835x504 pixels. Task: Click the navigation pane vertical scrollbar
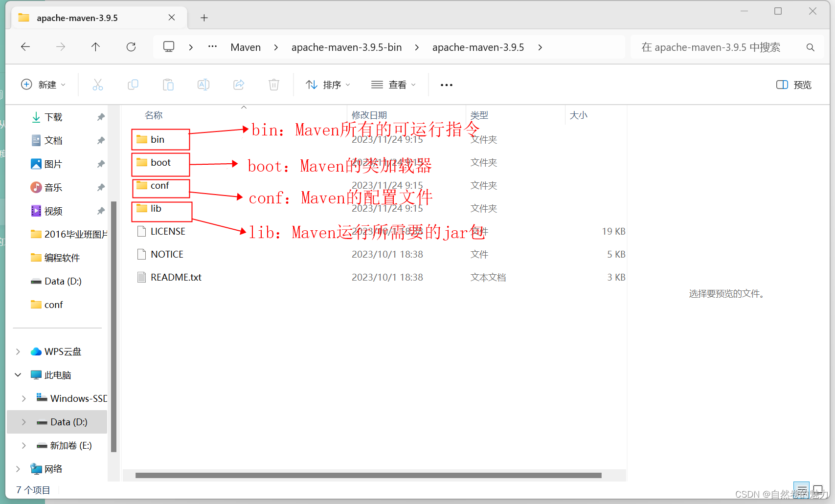[x=114, y=327]
